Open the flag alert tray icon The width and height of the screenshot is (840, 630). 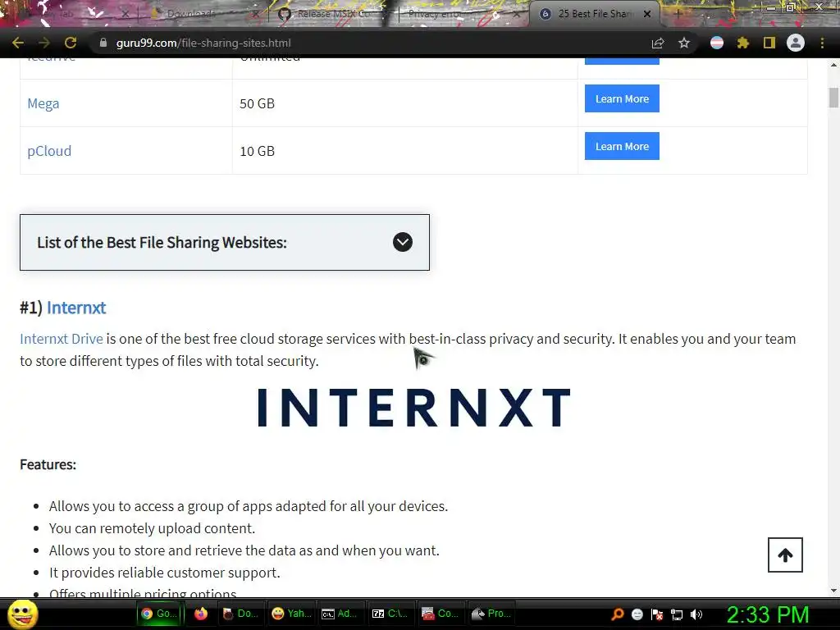[657, 614]
